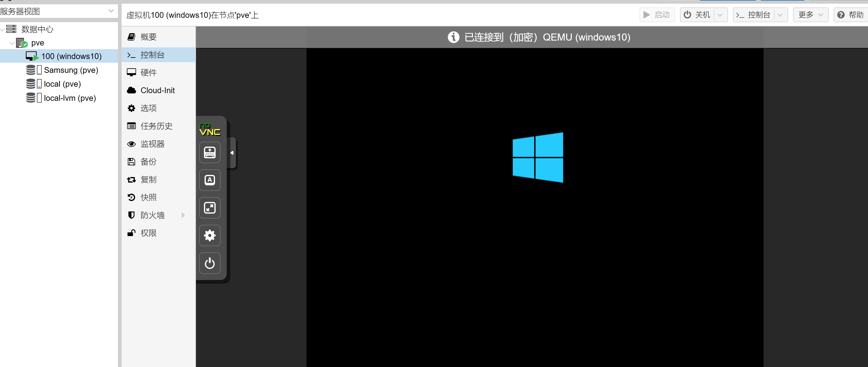Viewport: 868px width, 367px height.
Task: Click the connection info icon
Action: point(453,37)
